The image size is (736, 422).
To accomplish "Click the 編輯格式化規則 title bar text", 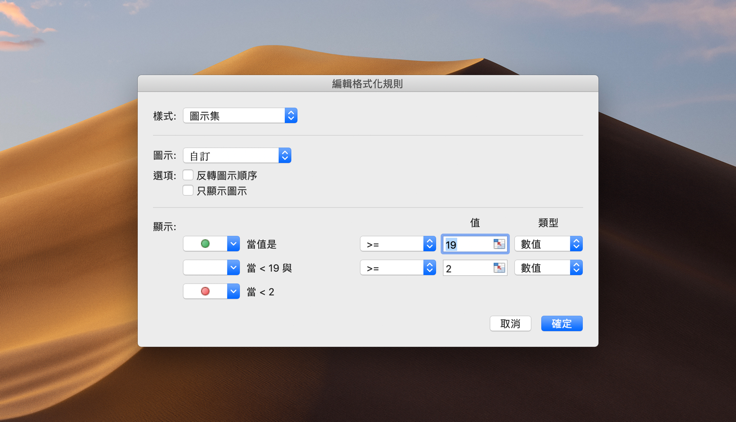I will [x=368, y=84].
